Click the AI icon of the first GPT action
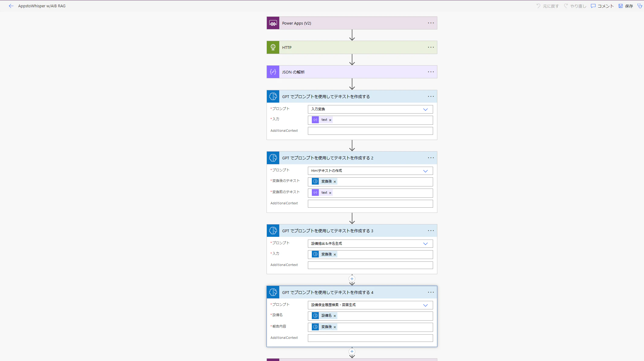 click(x=273, y=97)
